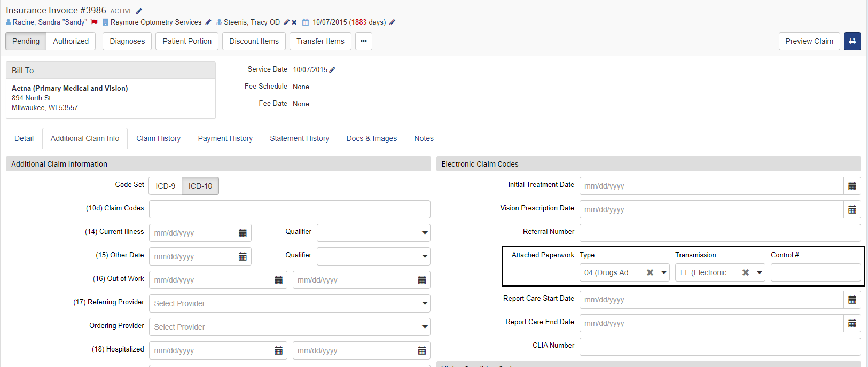Viewport: 868px width, 367px height.
Task: Edit the Service Date with pencil icon
Action: coord(332,69)
